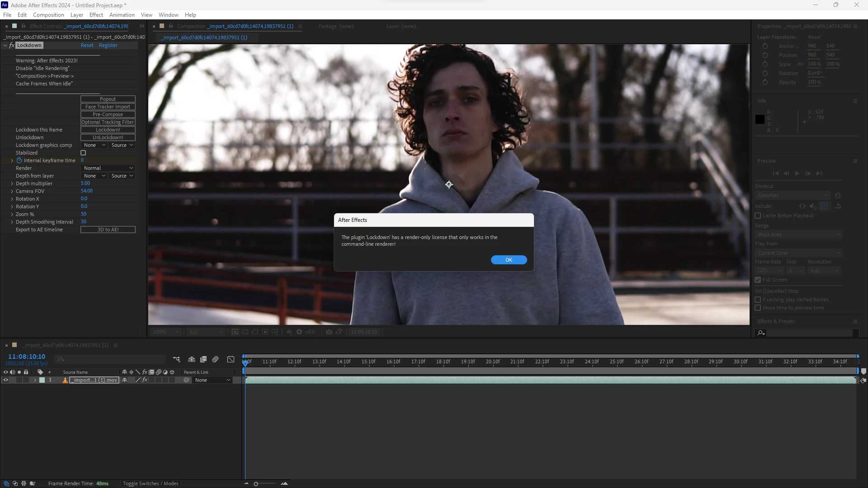
Task: Toggle Cache Before Playback checkbox
Action: click(758, 216)
